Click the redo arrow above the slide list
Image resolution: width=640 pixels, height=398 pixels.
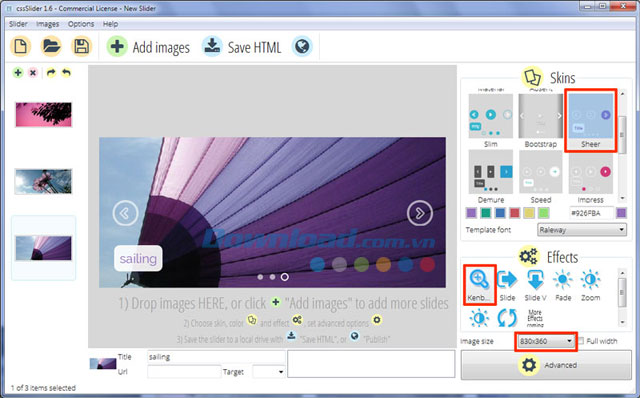(x=51, y=73)
